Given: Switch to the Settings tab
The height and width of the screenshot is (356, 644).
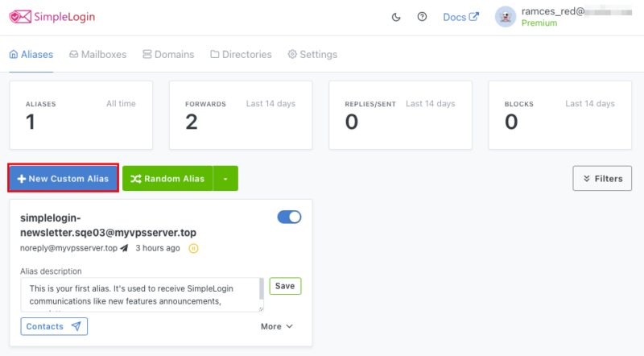Looking at the screenshot, I should (x=312, y=54).
